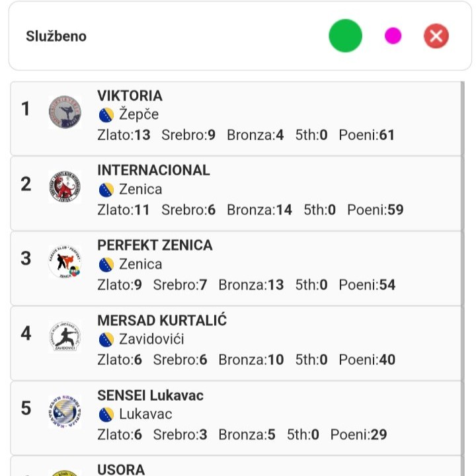Click the large green circle indicator
476x476 pixels.
(x=345, y=36)
